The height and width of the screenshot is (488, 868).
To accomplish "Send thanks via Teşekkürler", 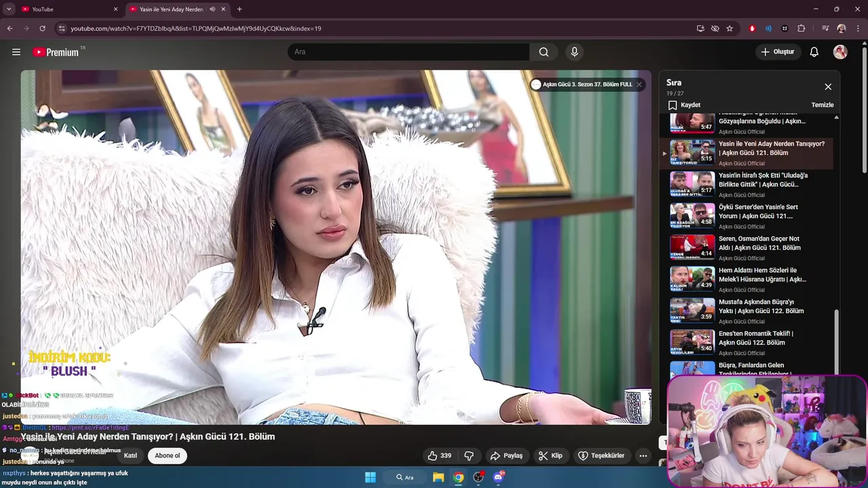I will point(601,455).
